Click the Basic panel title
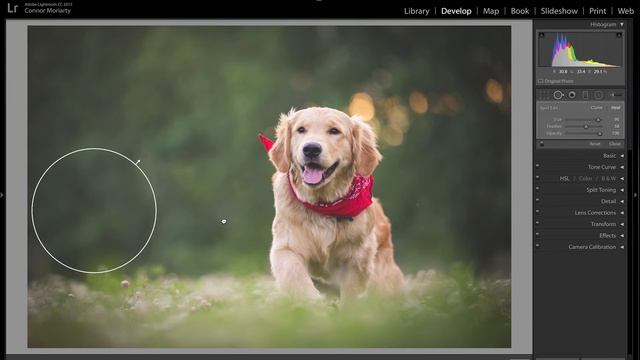 point(609,156)
